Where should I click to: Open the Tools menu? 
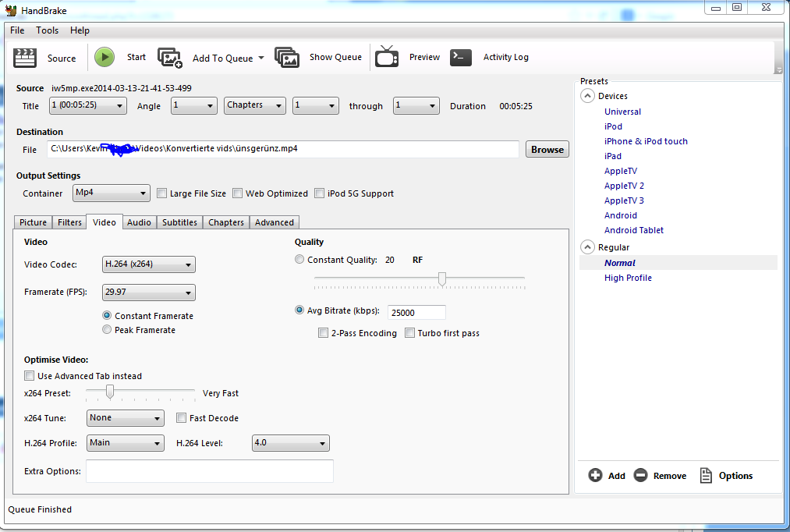[48, 30]
